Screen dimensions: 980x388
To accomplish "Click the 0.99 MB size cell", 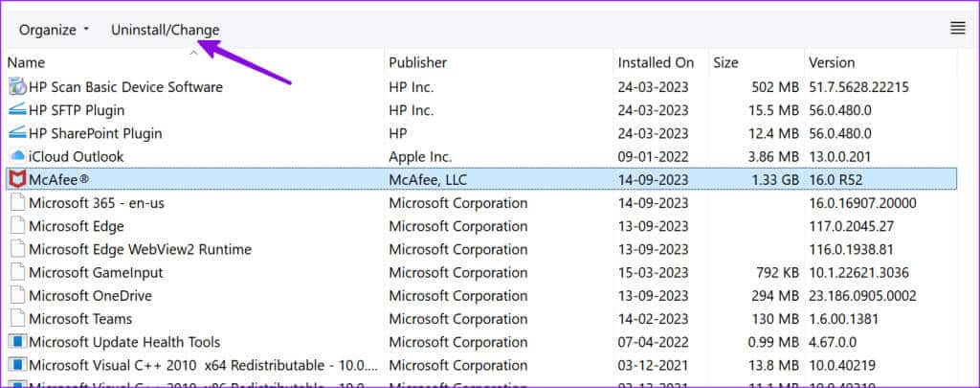I will click(x=772, y=342).
